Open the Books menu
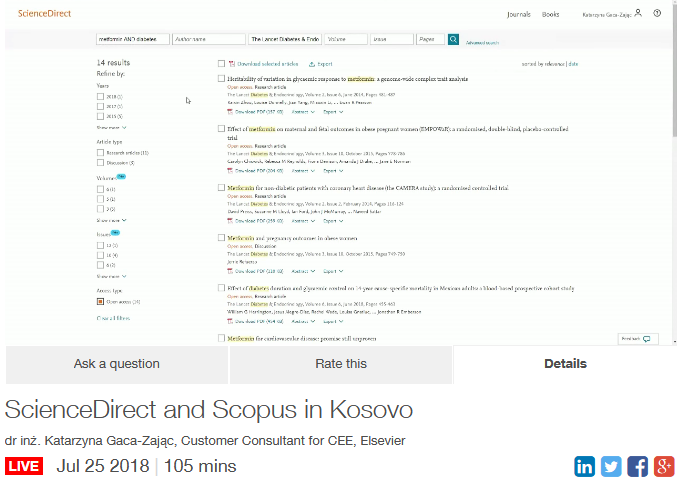The height and width of the screenshot is (488, 684). coord(551,14)
